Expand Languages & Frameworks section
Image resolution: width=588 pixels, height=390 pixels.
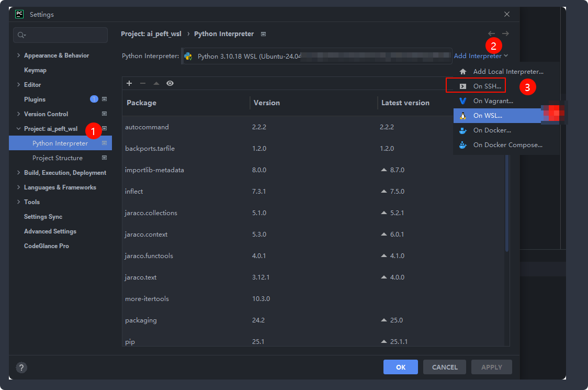point(18,187)
